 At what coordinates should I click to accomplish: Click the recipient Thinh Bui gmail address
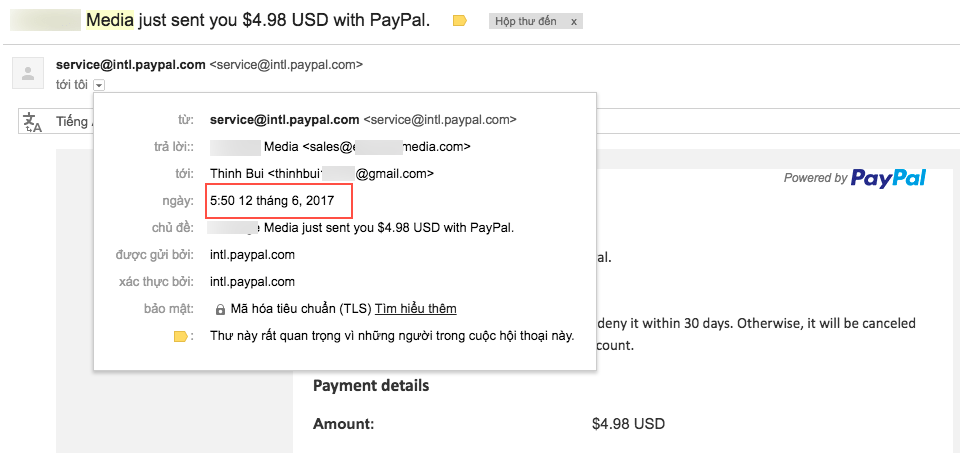[x=351, y=173]
